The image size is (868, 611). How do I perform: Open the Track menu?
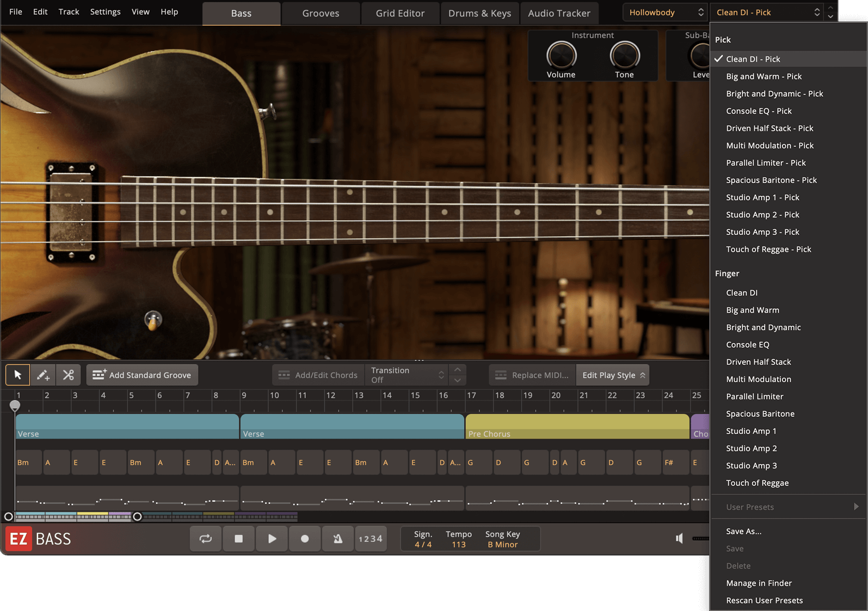(x=69, y=11)
